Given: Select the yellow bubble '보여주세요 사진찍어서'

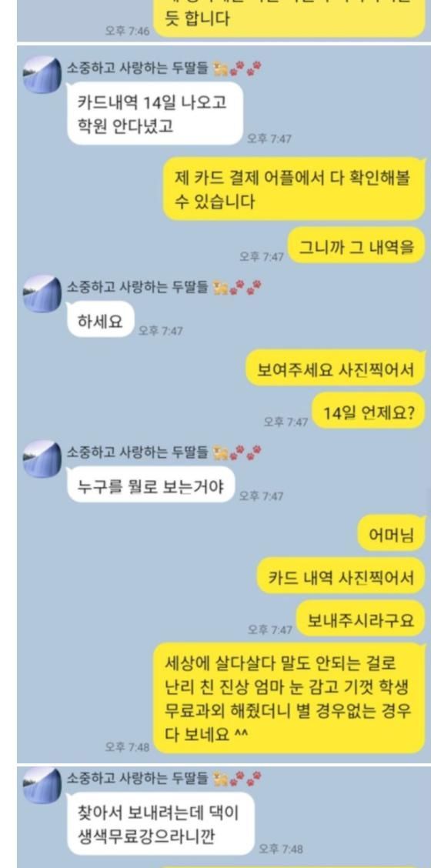Looking at the screenshot, I should 336,368.
